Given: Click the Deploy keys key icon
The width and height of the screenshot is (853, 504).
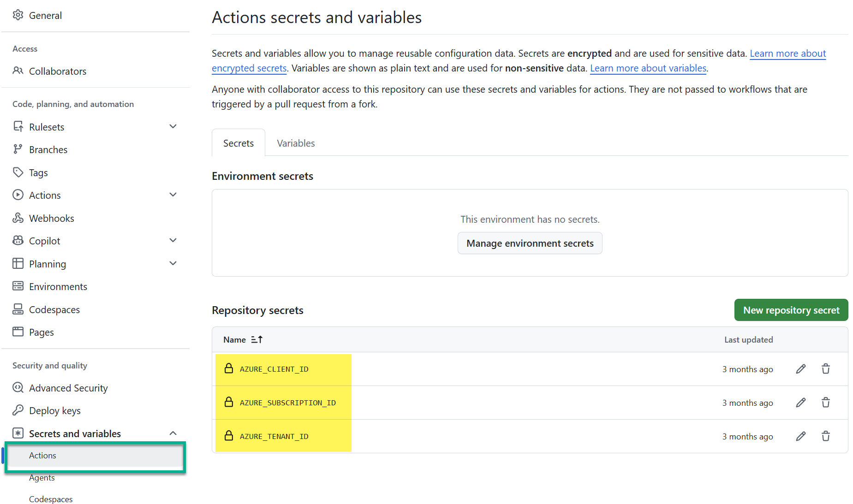Looking at the screenshot, I should tap(18, 410).
